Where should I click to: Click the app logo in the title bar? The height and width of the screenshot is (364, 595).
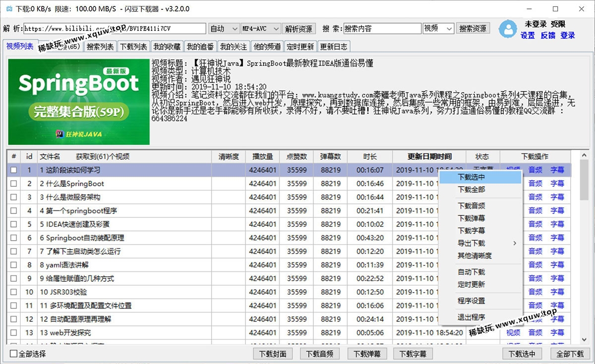(9, 9)
